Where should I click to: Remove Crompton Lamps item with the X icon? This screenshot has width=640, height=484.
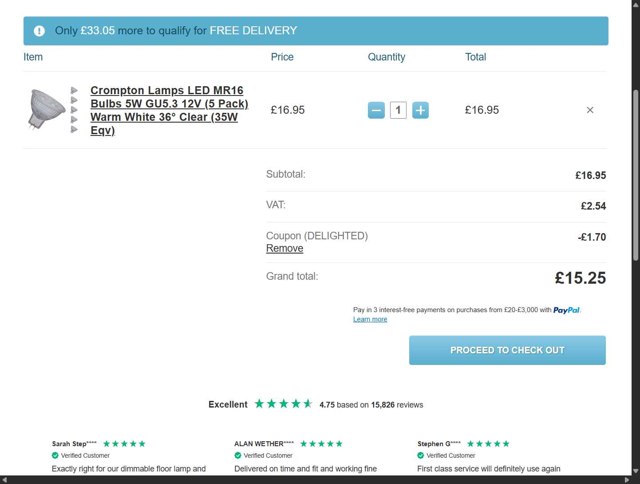(x=590, y=110)
